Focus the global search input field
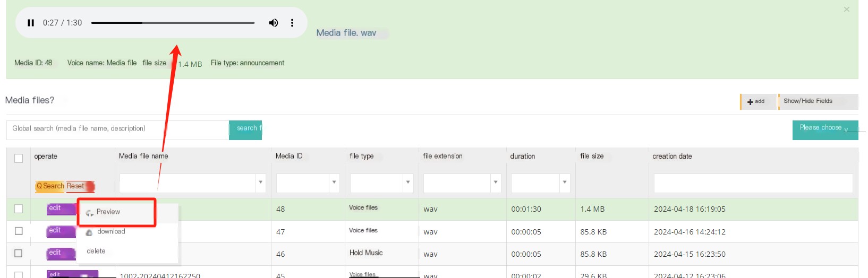Screen dimensions: 868x278 [117, 129]
